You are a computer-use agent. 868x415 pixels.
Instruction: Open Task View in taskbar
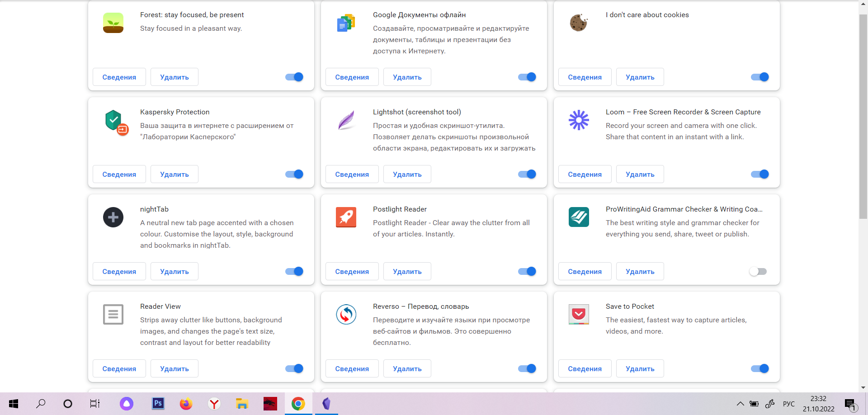95,404
